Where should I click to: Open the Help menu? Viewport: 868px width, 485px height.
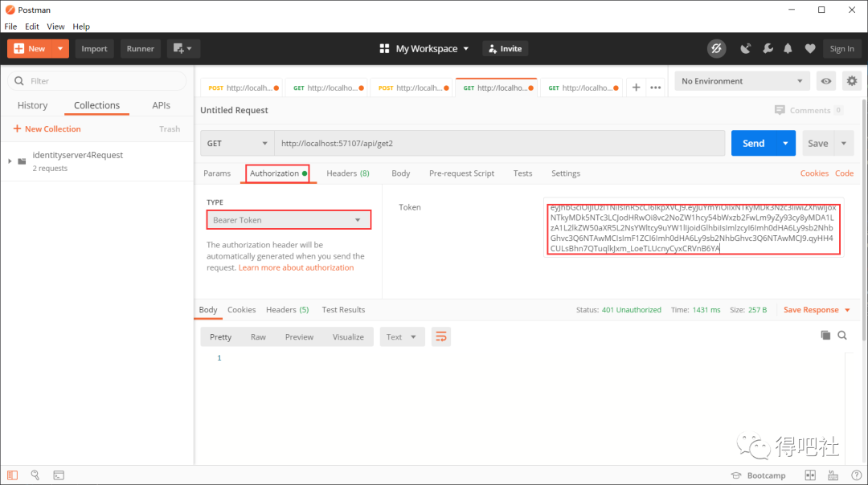(x=81, y=26)
